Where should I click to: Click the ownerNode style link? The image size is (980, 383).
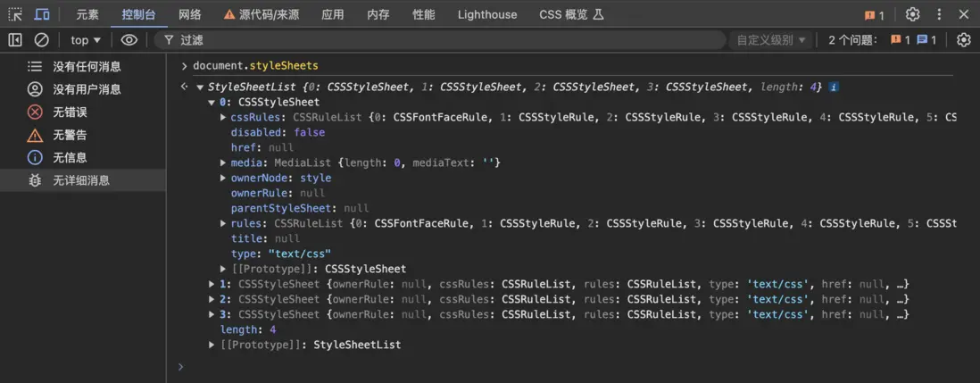pyautogui.click(x=315, y=178)
